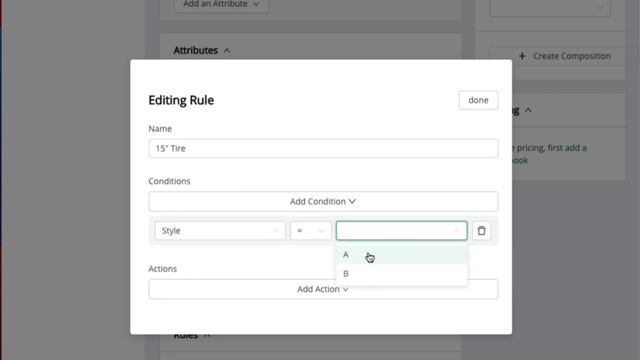Open Add an Attribute dropdown behind dialog
Image resolution: width=640 pixels, height=360 pixels.
click(x=221, y=4)
